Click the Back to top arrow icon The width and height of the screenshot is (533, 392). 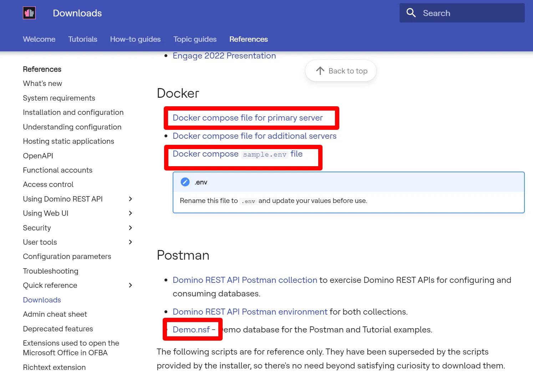point(320,71)
